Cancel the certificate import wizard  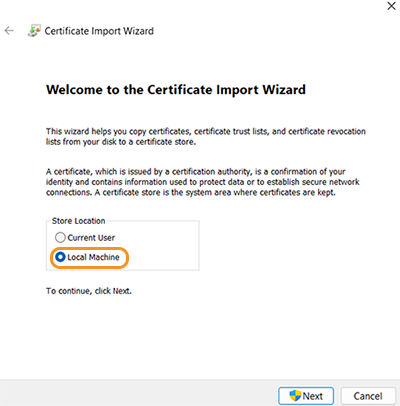pos(368,396)
